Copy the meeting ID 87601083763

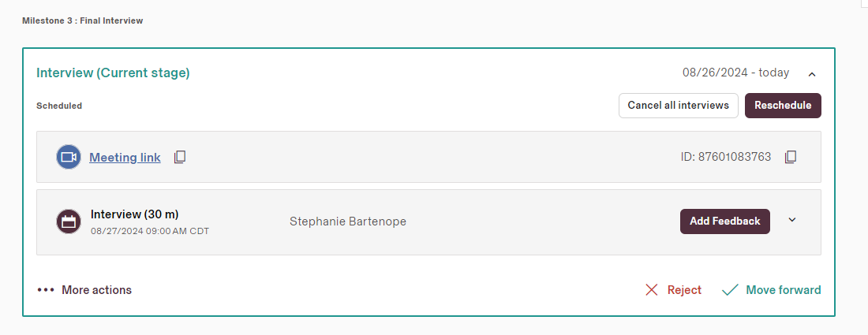(791, 157)
